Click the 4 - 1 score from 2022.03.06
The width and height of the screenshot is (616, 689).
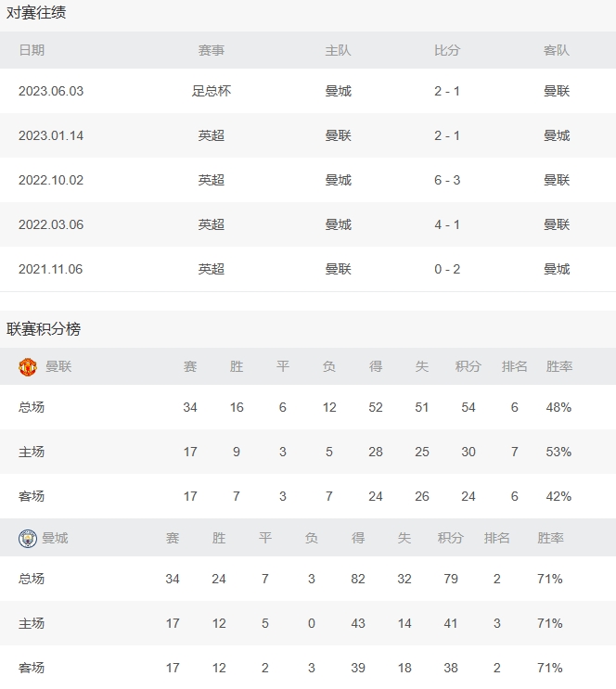click(x=447, y=224)
